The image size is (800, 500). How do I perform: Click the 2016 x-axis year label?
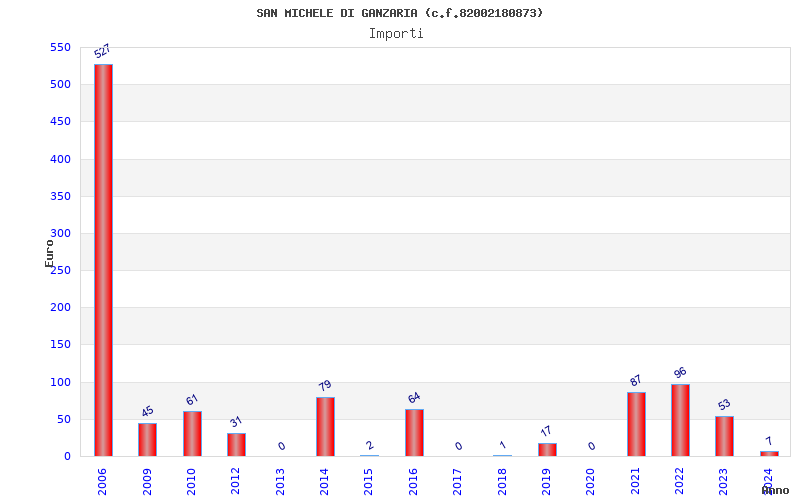[x=413, y=482]
